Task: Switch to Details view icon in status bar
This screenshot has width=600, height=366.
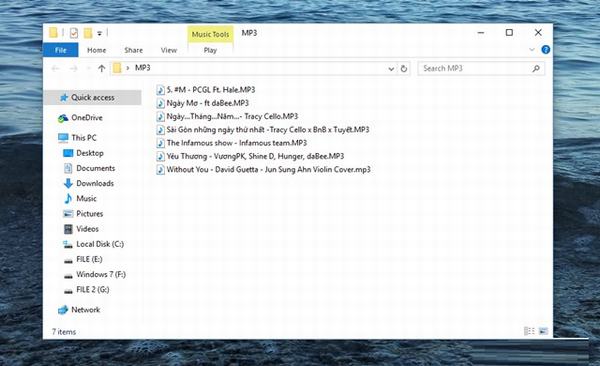Action: point(529,331)
